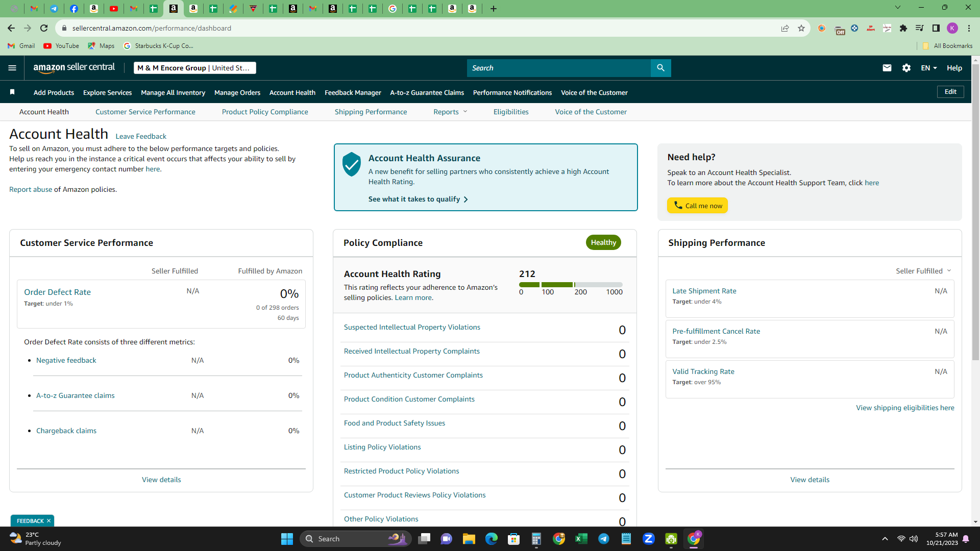Screen dimensions: 980x551
Task: Open Telegram from the taskbar
Action: (604, 539)
